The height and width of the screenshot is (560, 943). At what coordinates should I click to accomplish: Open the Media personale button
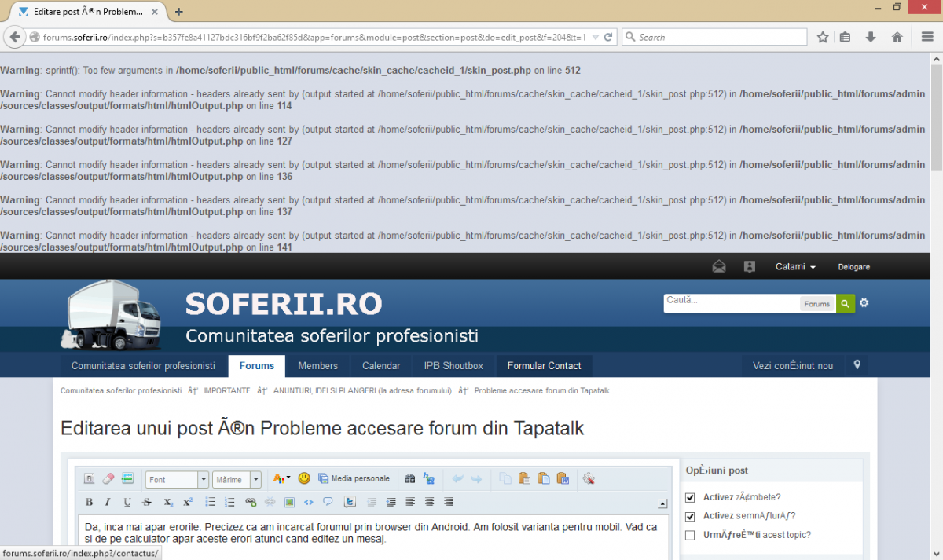[x=354, y=478]
